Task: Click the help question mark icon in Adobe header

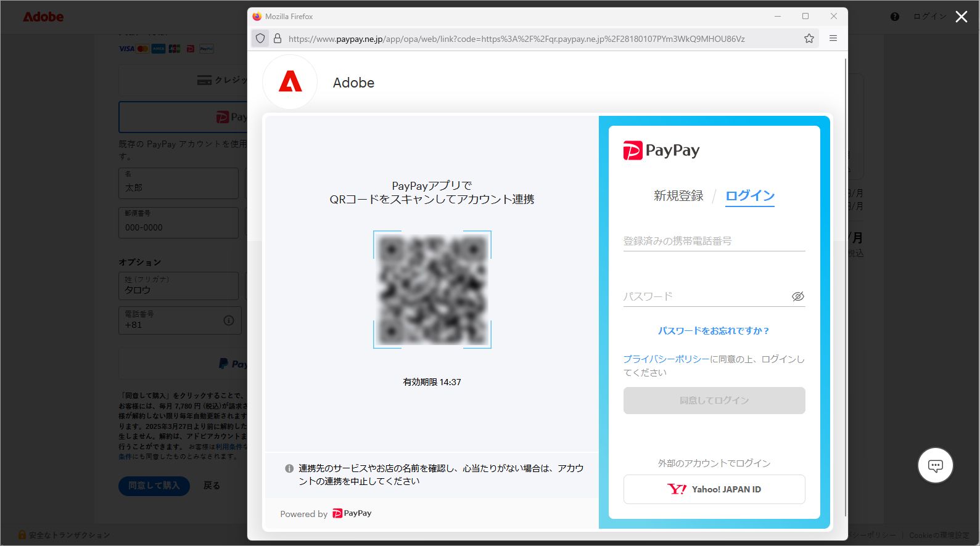Action: (x=895, y=17)
